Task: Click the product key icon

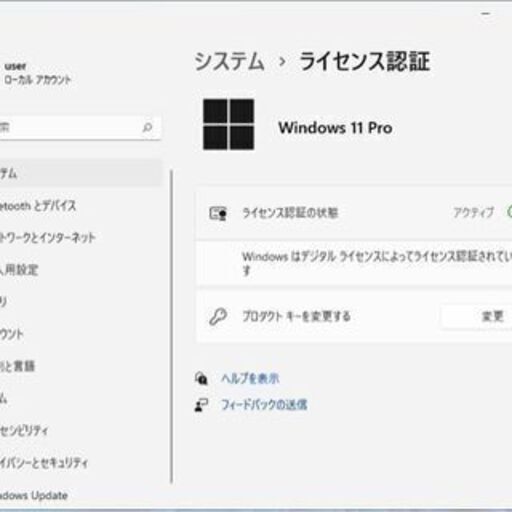Action: click(218, 316)
